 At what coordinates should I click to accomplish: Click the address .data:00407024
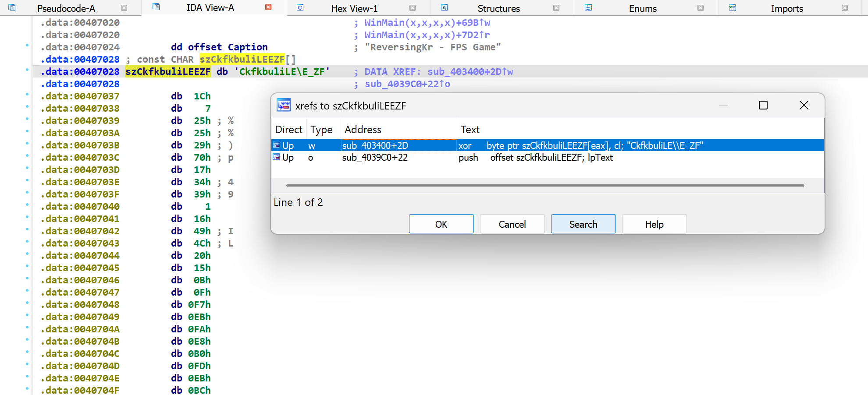(80, 47)
